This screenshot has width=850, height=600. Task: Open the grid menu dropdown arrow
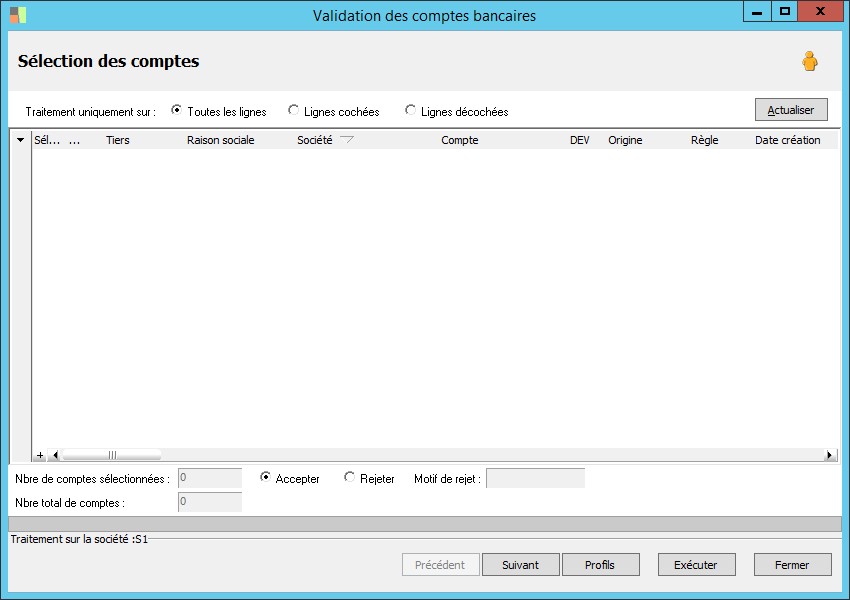(x=20, y=140)
